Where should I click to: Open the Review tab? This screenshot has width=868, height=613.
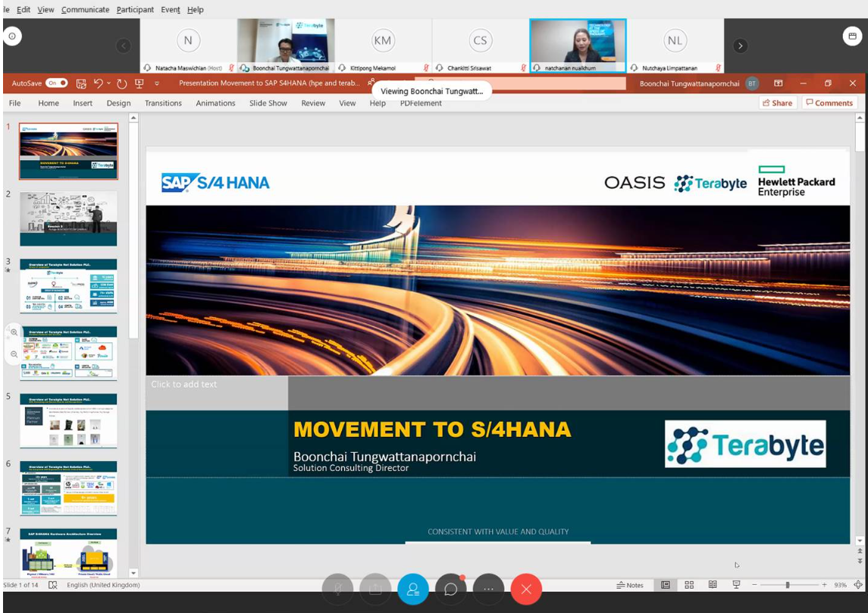click(313, 103)
